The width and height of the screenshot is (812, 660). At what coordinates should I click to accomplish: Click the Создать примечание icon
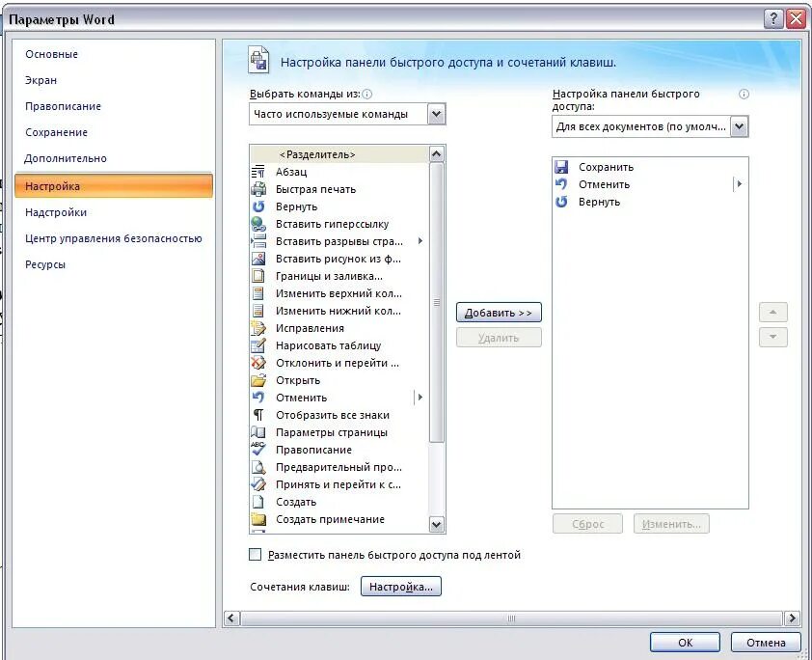[257, 519]
